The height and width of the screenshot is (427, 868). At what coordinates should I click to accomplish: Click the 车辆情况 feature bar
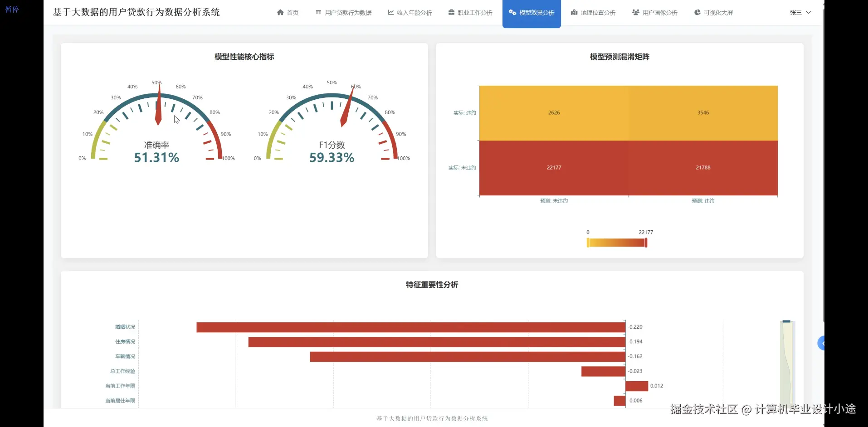[x=468, y=357]
